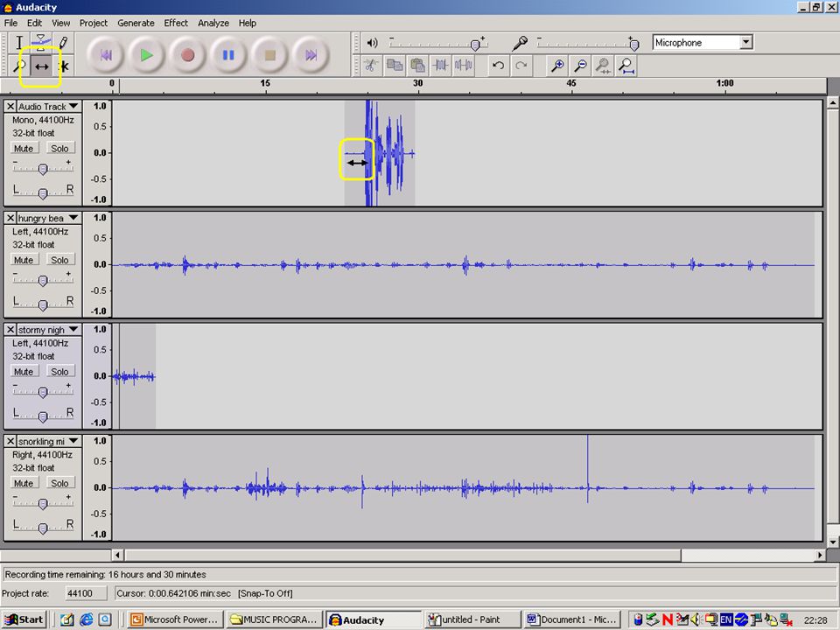Open the Help menu
This screenshot has width=840, height=630.
pos(247,23)
